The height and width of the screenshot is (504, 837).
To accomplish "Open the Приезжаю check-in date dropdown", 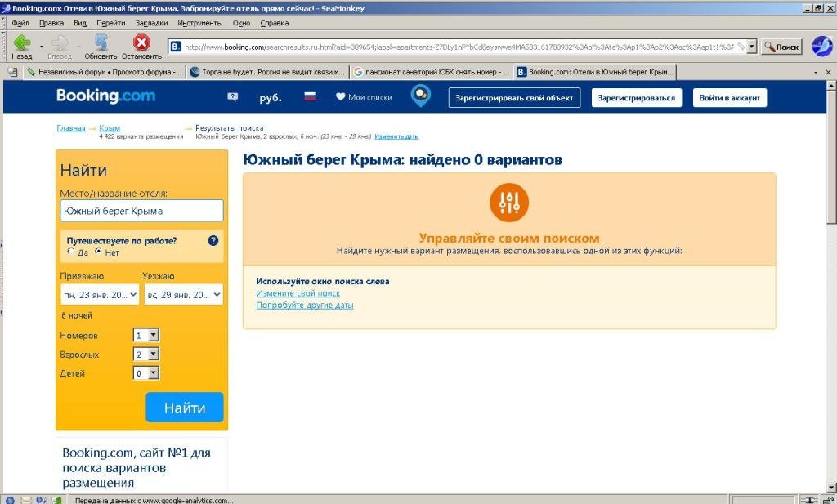I will pos(100,294).
